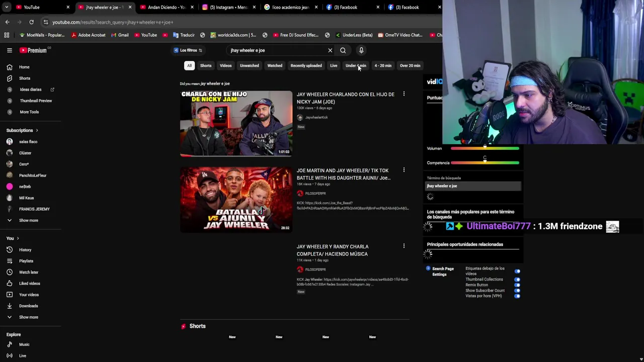Open more options for Nicky Jam video
644x362 pixels.
point(404,94)
